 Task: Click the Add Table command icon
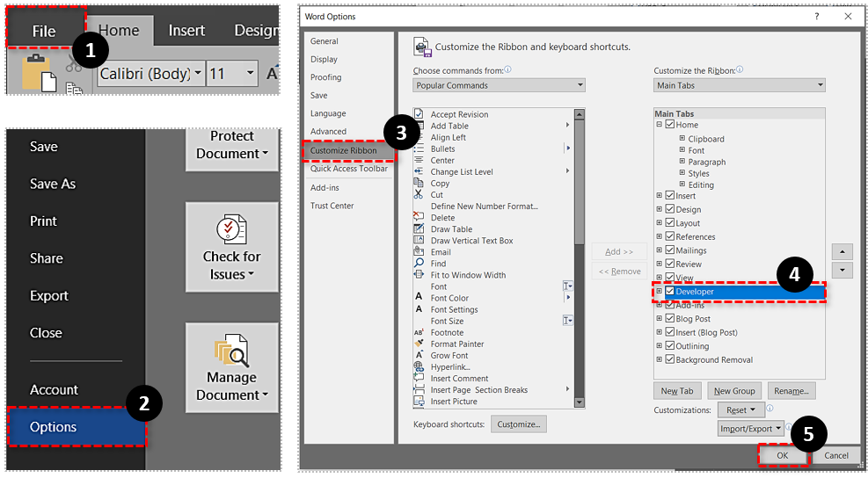pyautogui.click(x=419, y=126)
